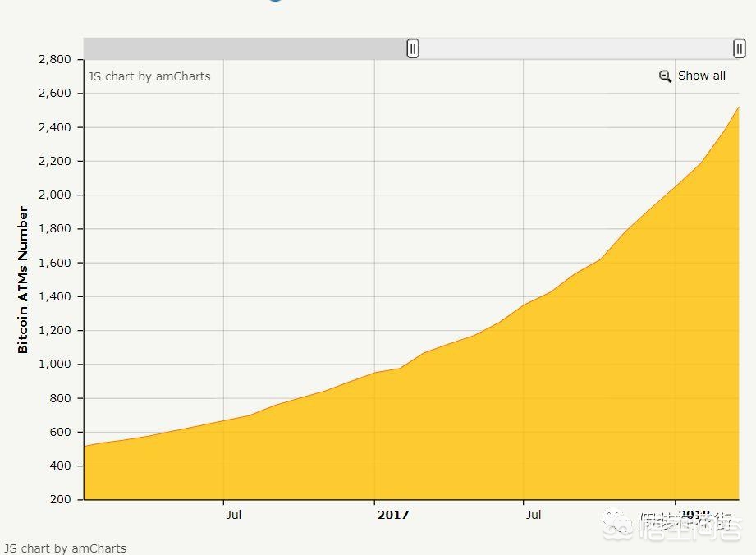Viewport: 756px width, 555px height.
Task: Grab the left range selector handle
Action: pyautogui.click(x=413, y=48)
